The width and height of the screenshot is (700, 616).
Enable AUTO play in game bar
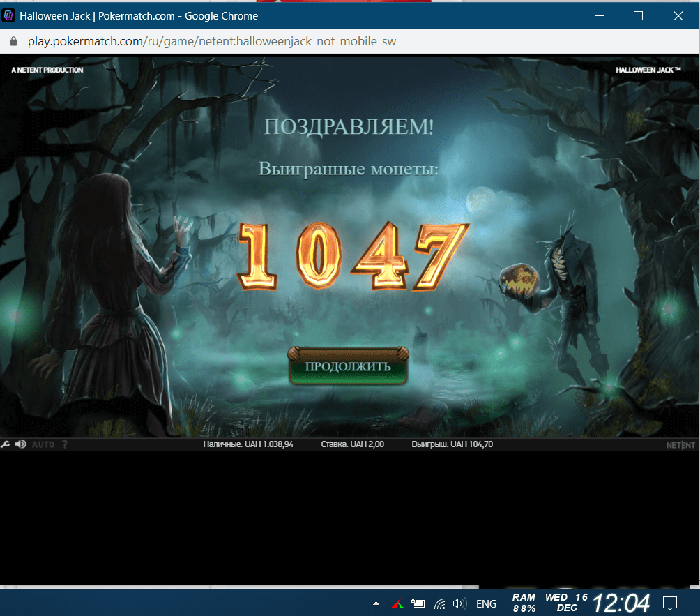43,445
